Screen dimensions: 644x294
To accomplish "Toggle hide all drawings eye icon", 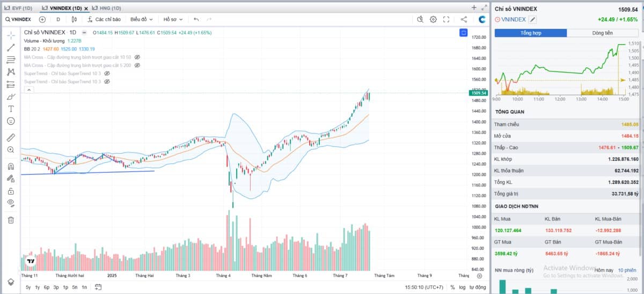I will click(x=11, y=203).
